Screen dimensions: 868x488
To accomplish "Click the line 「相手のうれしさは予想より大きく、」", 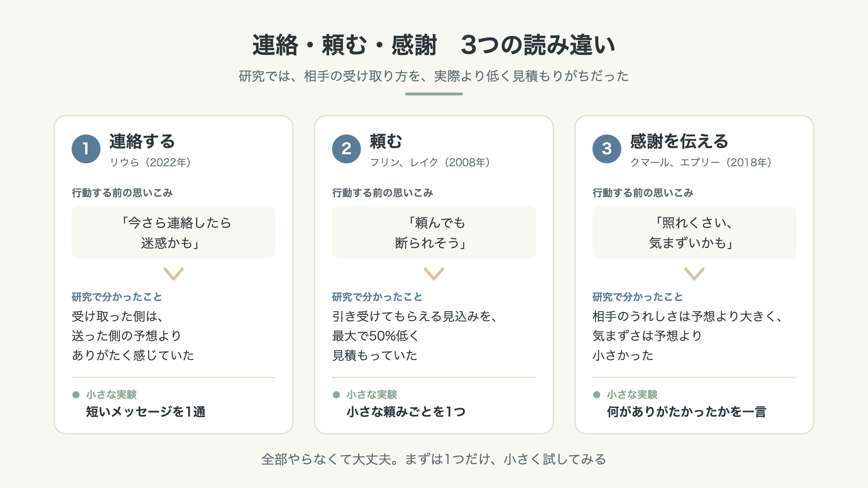I will (688, 316).
